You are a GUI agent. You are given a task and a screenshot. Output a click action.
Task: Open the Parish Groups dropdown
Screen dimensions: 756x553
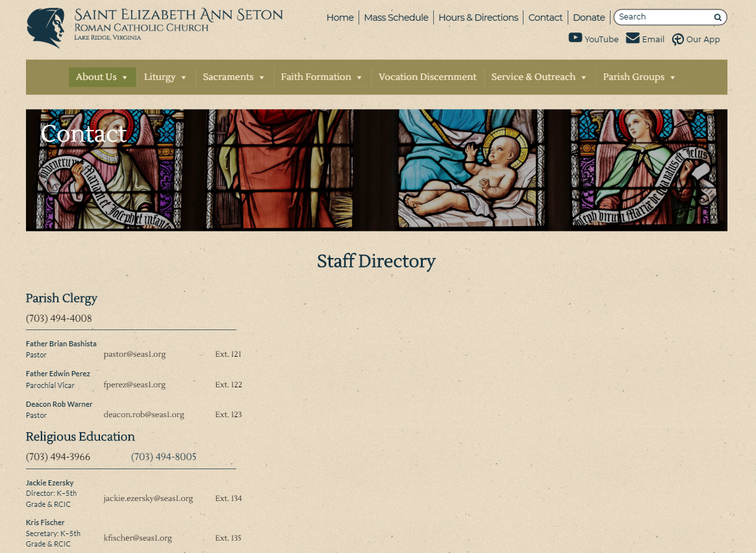coord(639,77)
